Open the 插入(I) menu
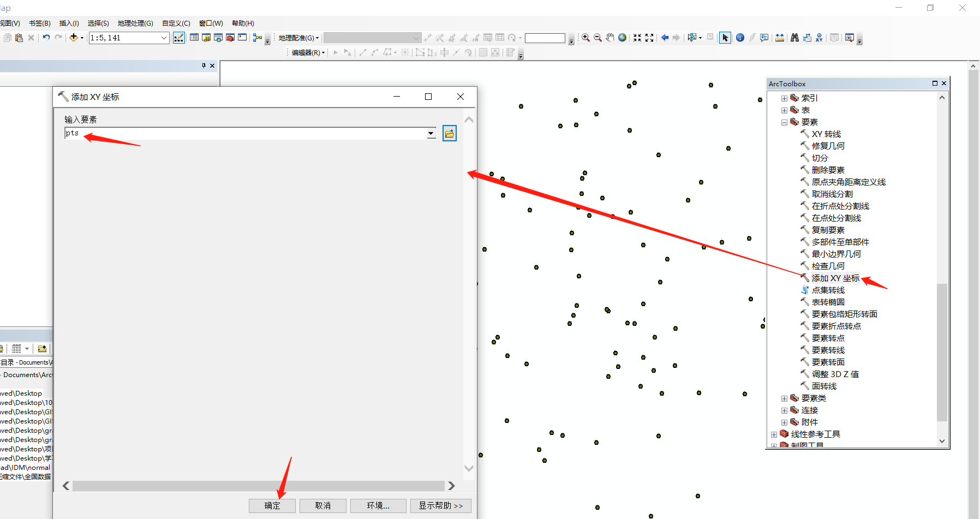 (x=69, y=23)
